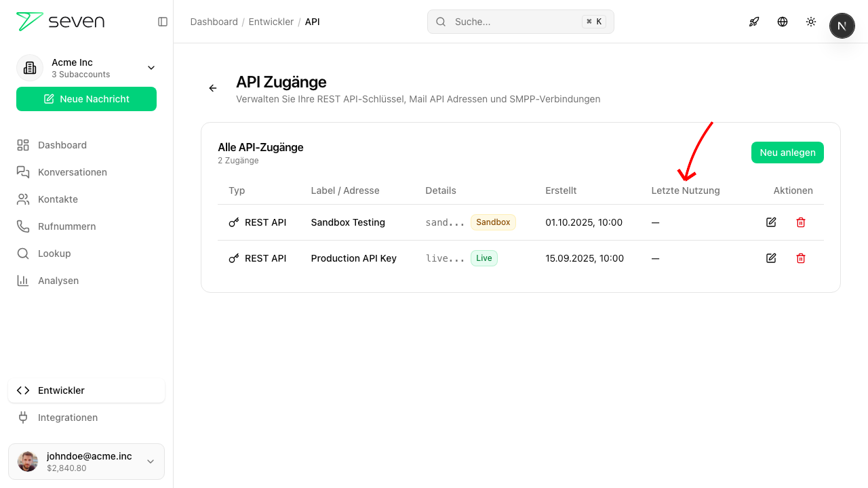Viewport: 868px width, 488px height.
Task: Open the language globe icon
Action: point(783,21)
